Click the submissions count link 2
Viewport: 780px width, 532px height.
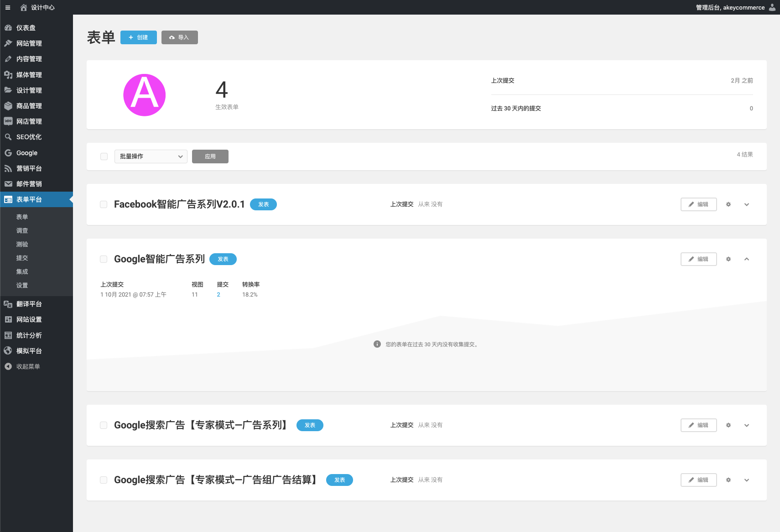(x=218, y=295)
